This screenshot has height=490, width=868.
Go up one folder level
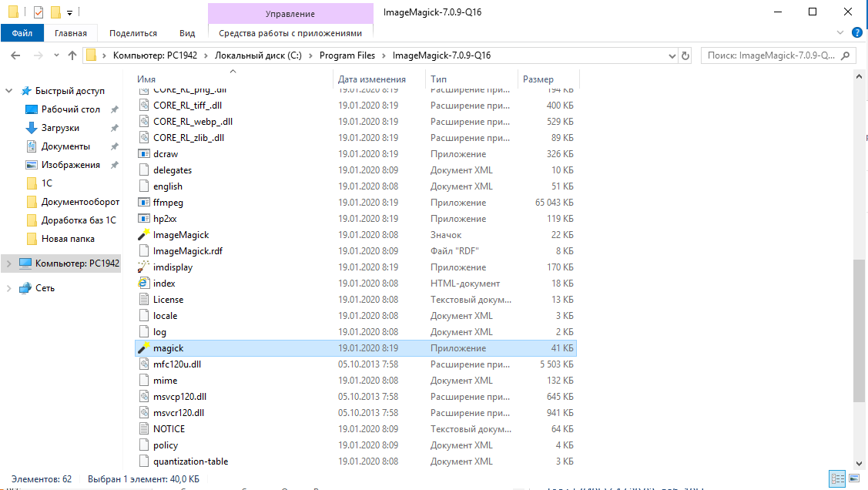(x=72, y=55)
